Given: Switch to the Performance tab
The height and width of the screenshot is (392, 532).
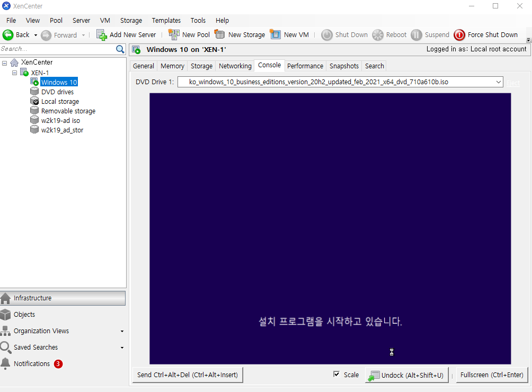Looking at the screenshot, I should pyautogui.click(x=305, y=66).
